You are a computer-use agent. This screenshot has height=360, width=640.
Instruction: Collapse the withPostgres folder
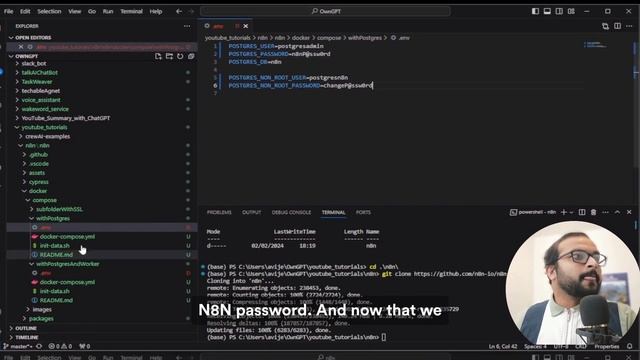click(x=53, y=218)
